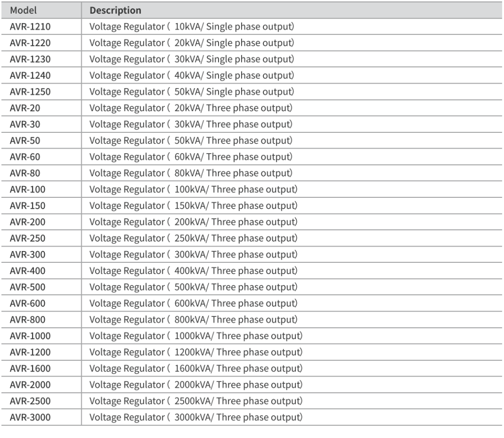The image size is (504, 438).
Task: Click the AVR-50 model cell
Action: [25, 140]
